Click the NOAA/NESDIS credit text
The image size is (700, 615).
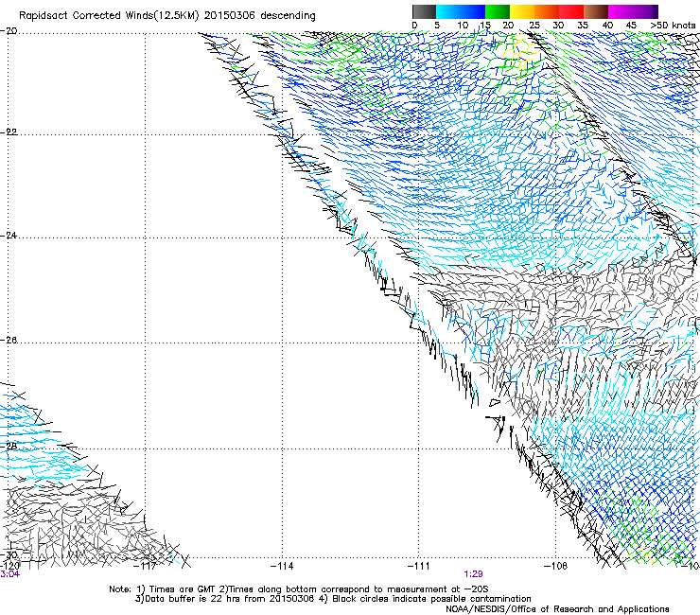pyautogui.click(x=557, y=609)
